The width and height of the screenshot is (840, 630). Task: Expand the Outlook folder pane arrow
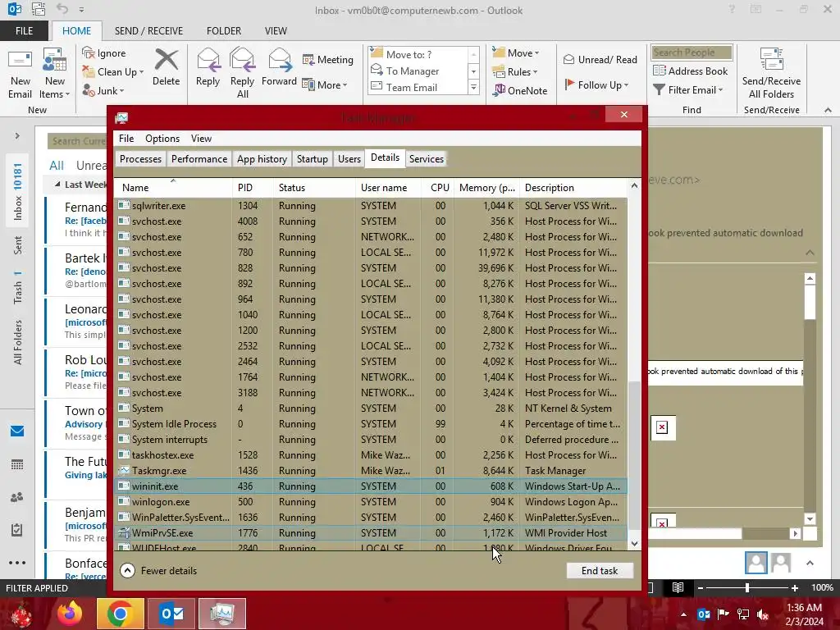pyautogui.click(x=17, y=136)
